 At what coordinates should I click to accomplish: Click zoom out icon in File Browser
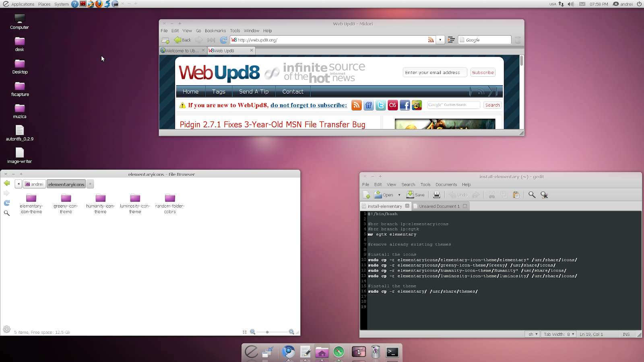coord(252,332)
